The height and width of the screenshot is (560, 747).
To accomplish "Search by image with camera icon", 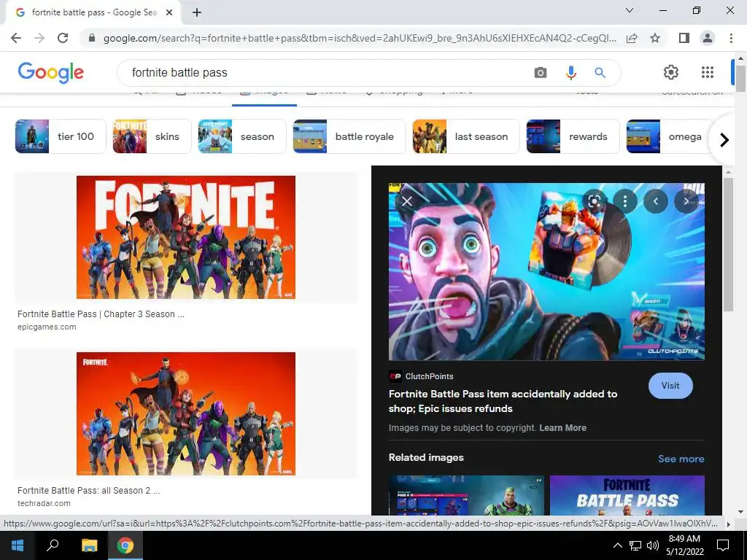I will tap(541, 73).
